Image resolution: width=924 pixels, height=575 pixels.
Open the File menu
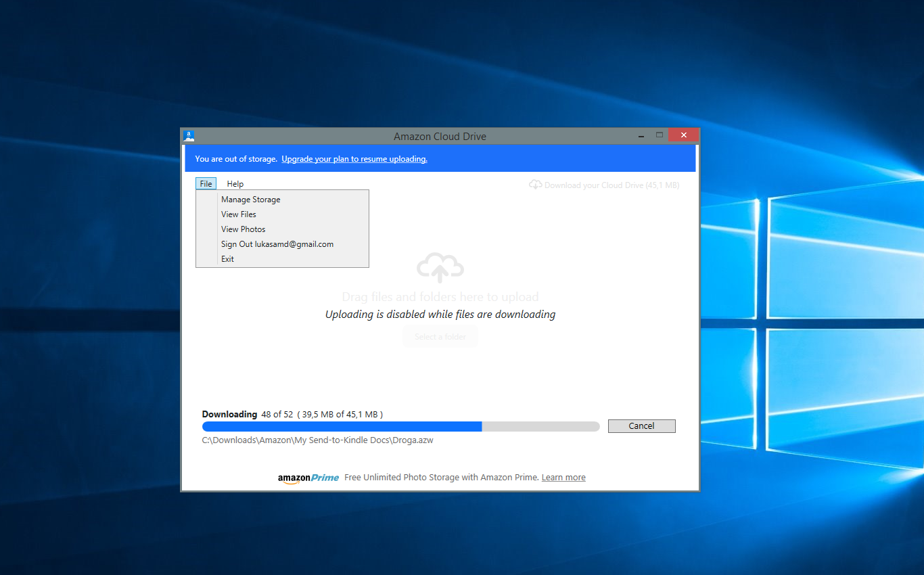pyautogui.click(x=206, y=184)
